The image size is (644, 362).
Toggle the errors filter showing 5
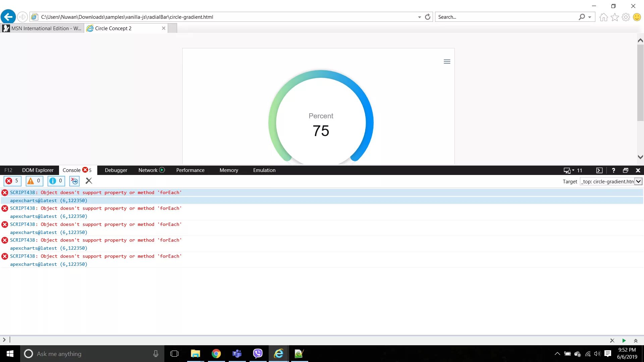12,181
